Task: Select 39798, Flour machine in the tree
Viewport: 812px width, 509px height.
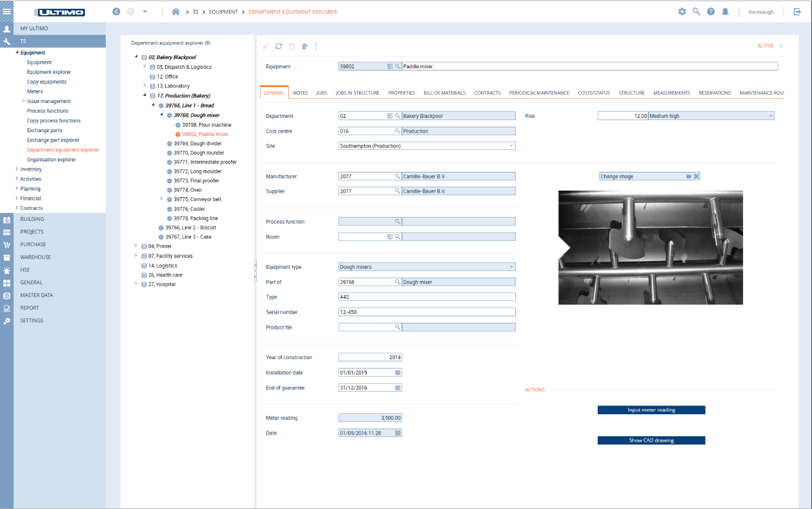Action: [x=207, y=124]
